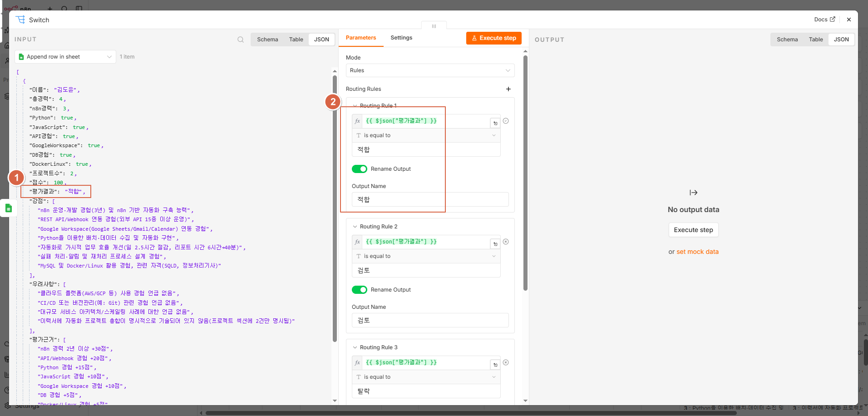Delete Routing Rule 3 with its remove icon
Viewport: 868px width, 416px height.
click(506, 362)
